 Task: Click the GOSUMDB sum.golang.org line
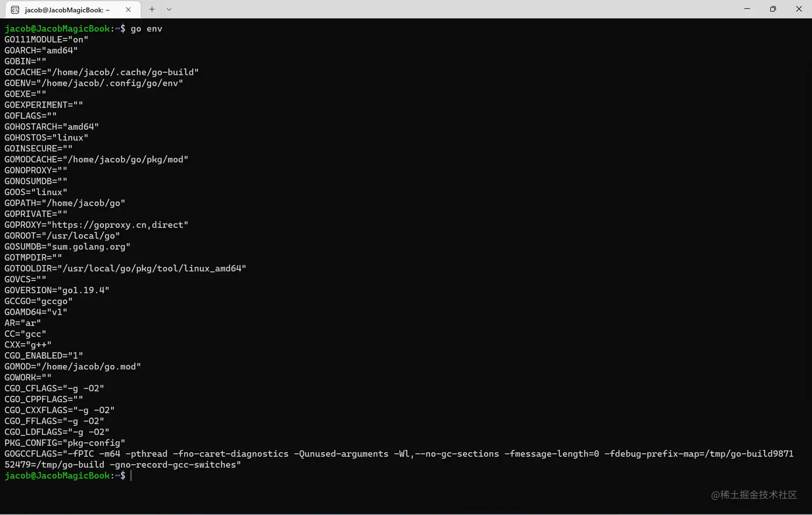[x=68, y=247]
